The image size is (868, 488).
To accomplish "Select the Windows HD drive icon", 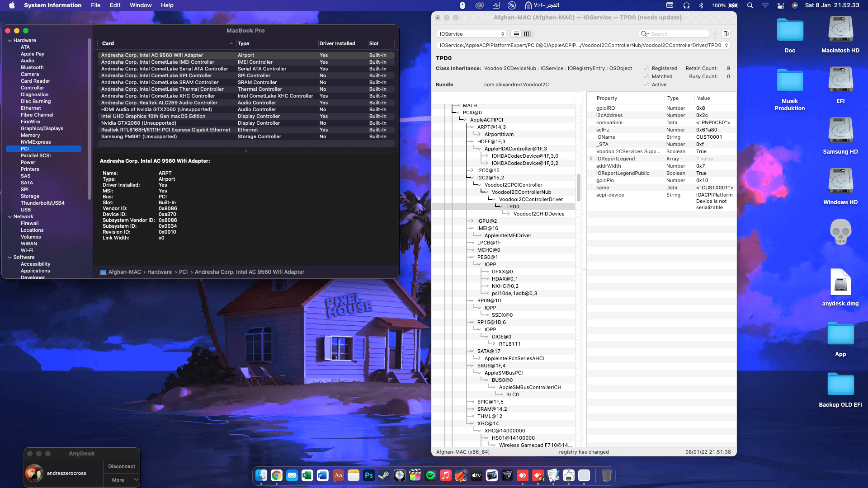I will 840,182.
